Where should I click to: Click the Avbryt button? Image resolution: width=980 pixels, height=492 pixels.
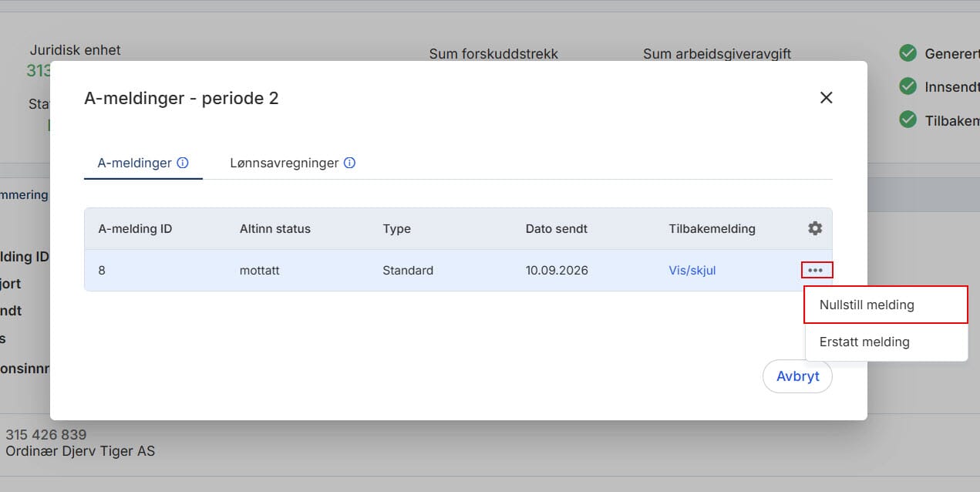[x=797, y=377]
